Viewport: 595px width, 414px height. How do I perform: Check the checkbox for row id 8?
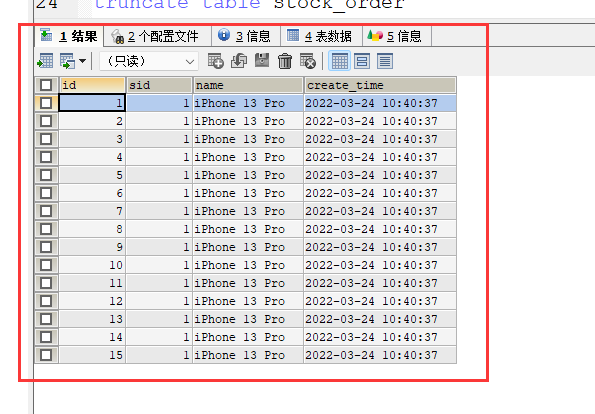[x=46, y=229]
